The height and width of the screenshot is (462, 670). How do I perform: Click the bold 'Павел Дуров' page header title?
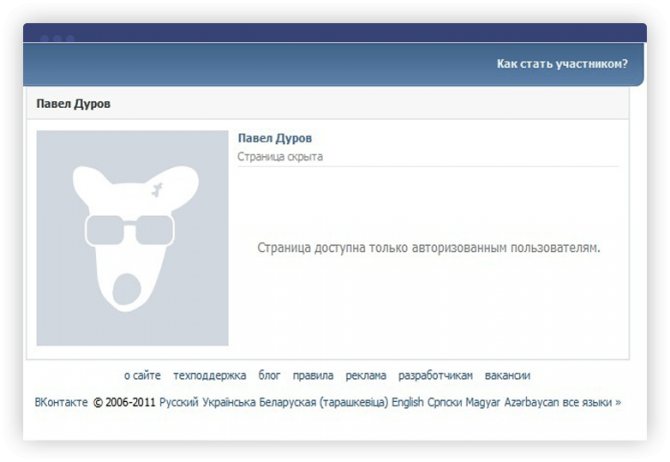point(73,103)
